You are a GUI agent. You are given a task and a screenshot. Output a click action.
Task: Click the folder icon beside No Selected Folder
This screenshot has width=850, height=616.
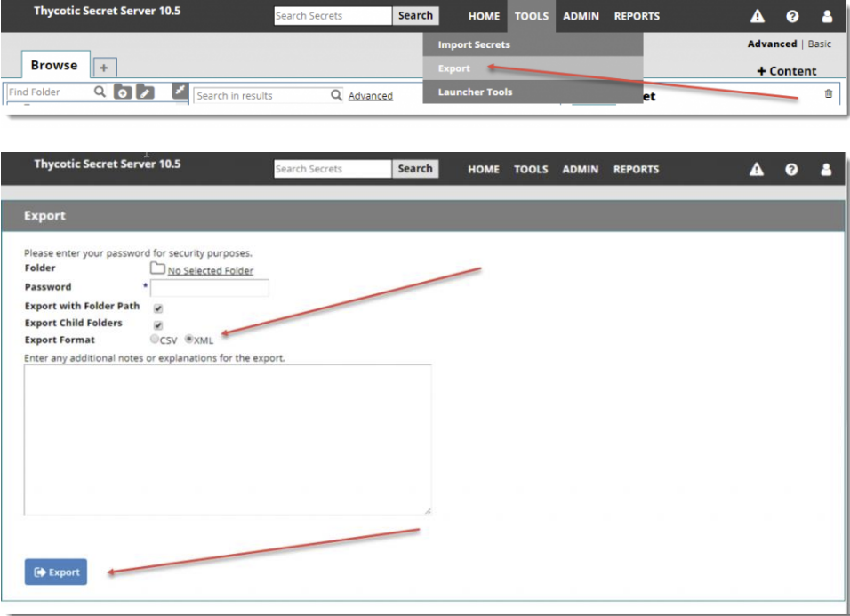point(157,268)
